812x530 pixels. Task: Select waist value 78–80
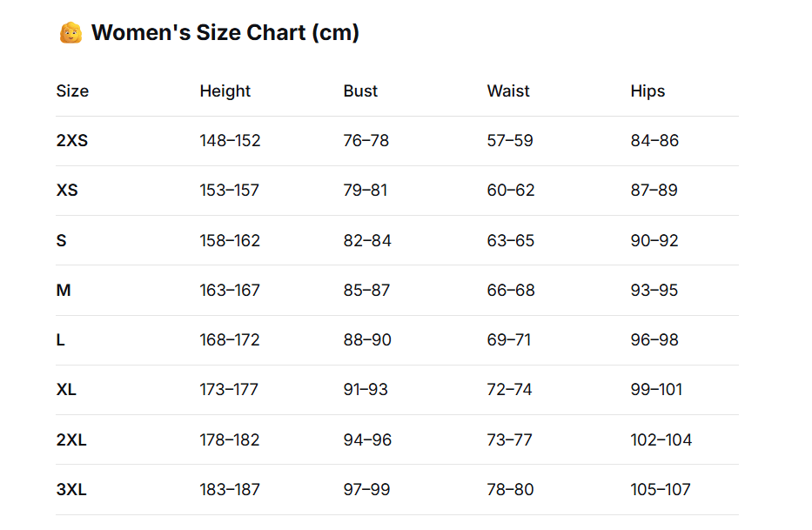tap(511, 490)
